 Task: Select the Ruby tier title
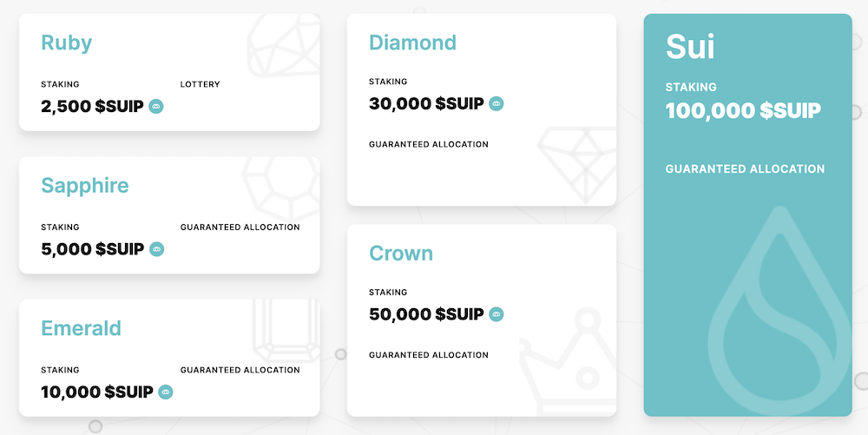tap(66, 43)
